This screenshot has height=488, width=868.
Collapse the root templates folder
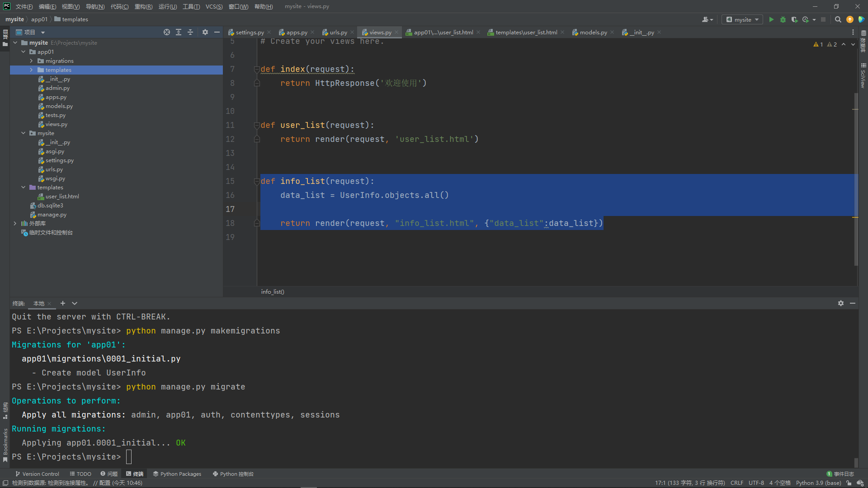pyautogui.click(x=23, y=188)
